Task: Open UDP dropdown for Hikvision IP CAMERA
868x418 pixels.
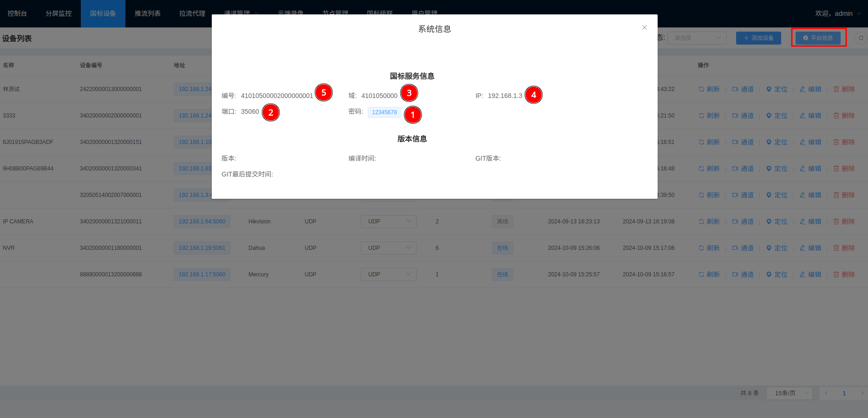Action: click(388, 222)
